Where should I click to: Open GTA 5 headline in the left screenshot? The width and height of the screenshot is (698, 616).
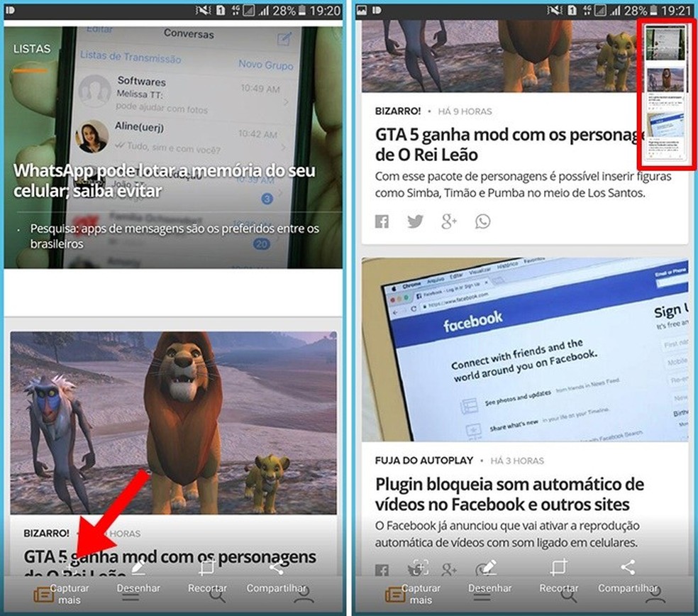pos(170,562)
